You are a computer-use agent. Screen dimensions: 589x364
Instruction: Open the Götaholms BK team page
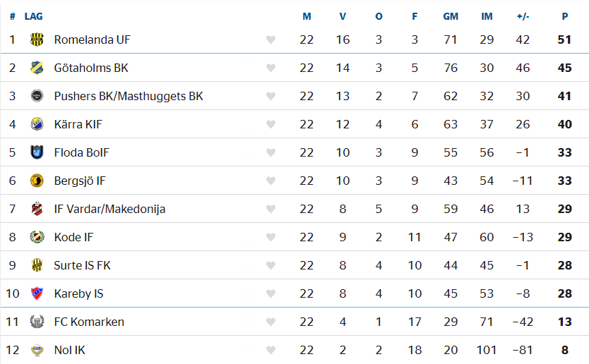[91, 68]
